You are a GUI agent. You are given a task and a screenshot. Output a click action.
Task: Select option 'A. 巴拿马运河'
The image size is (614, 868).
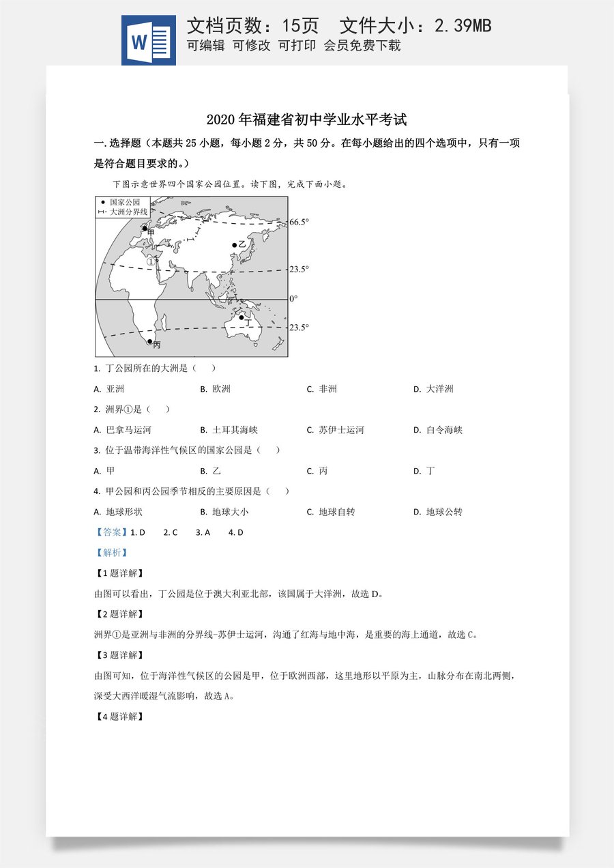pos(123,430)
